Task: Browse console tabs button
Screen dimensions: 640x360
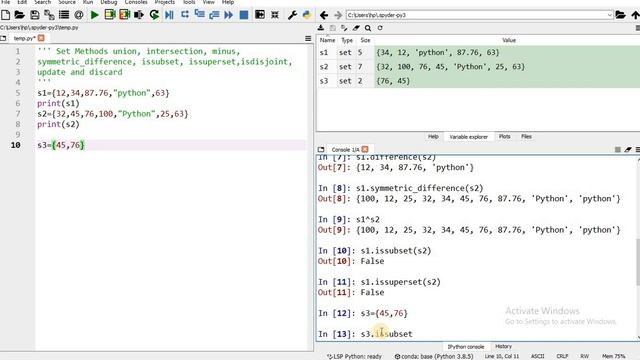Action: pos(321,149)
